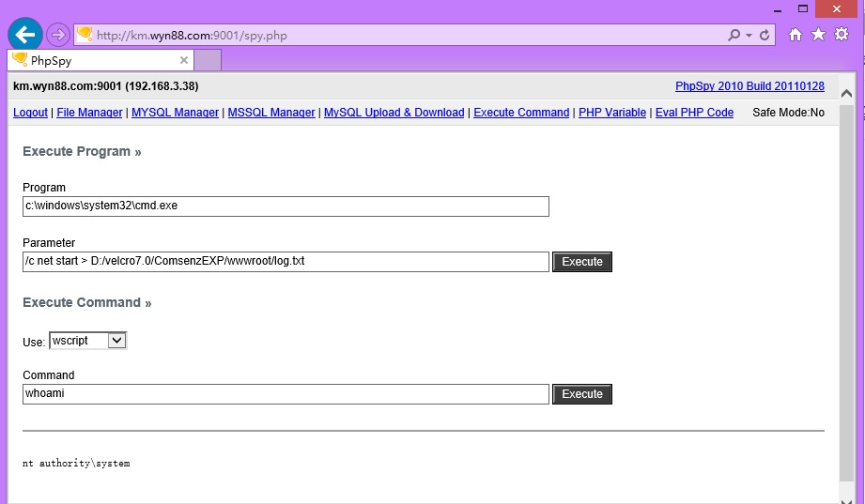Click PhpSpy 2010 Build 20110128 link

point(749,86)
